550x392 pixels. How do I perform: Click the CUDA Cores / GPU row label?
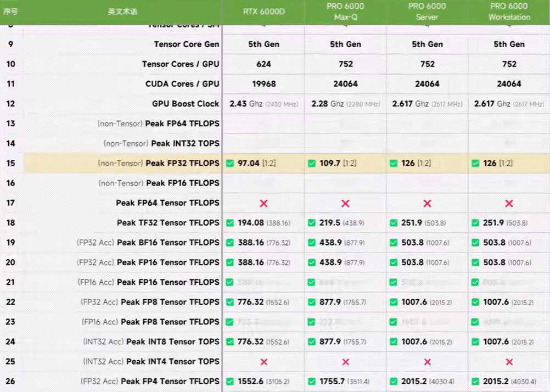(x=182, y=84)
